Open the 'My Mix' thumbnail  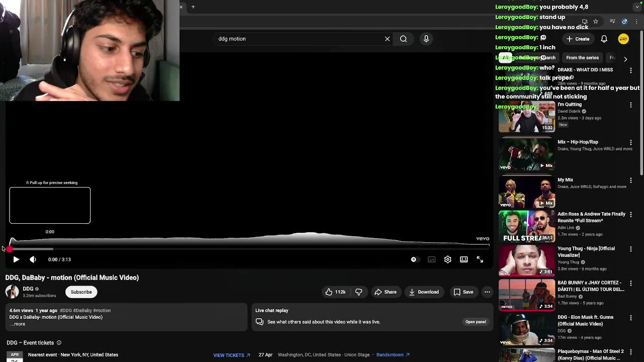pyautogui.click(x=527, y=192)
